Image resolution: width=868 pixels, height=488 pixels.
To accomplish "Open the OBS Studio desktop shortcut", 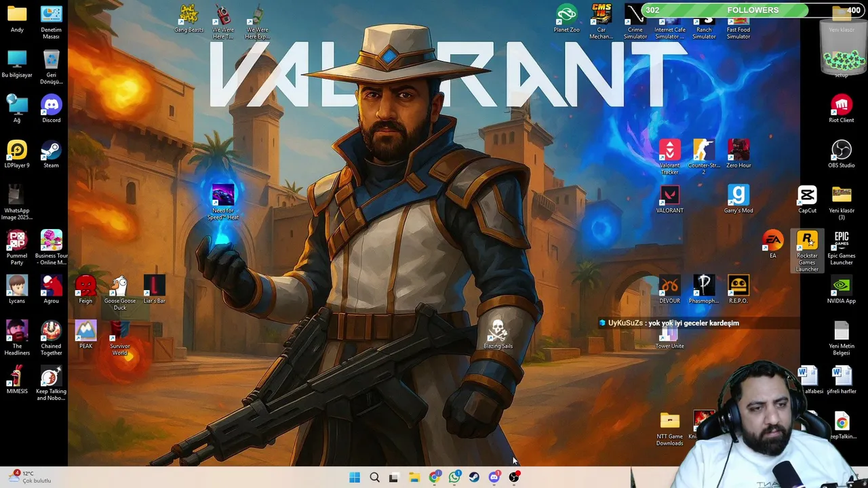I will point(842,155).
